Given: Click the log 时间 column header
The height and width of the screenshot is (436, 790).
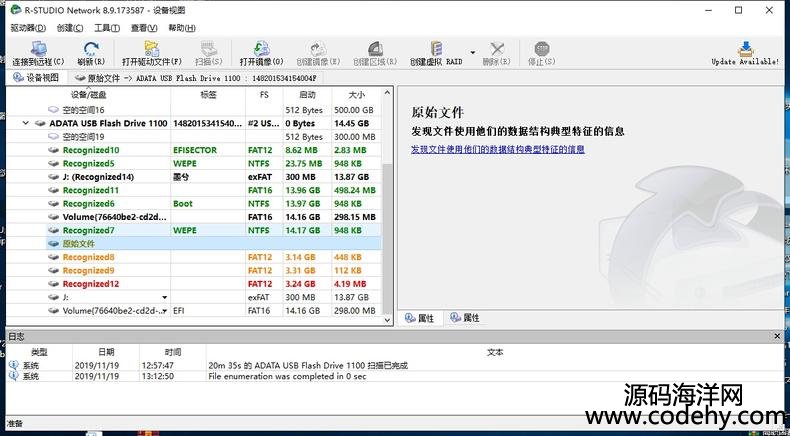Looking at the screenshot, I should pyautogui.click(x=172, y=352).
